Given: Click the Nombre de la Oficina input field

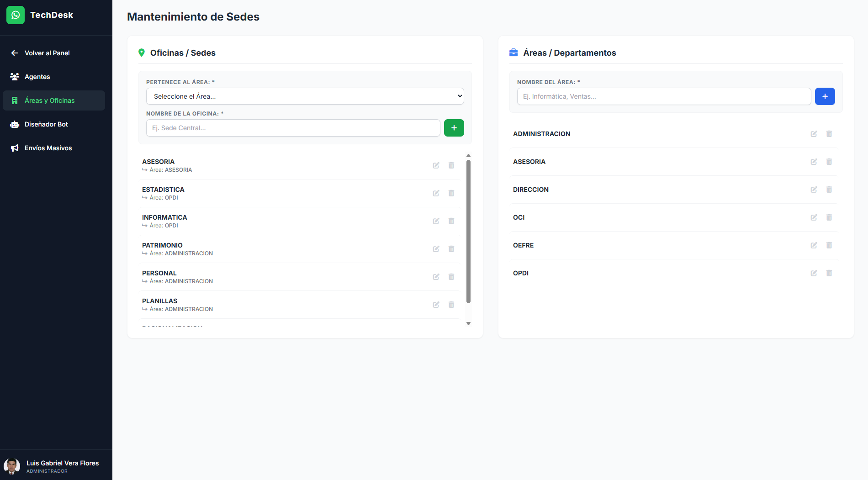Looking at the screenshot, I should (293, 128).
